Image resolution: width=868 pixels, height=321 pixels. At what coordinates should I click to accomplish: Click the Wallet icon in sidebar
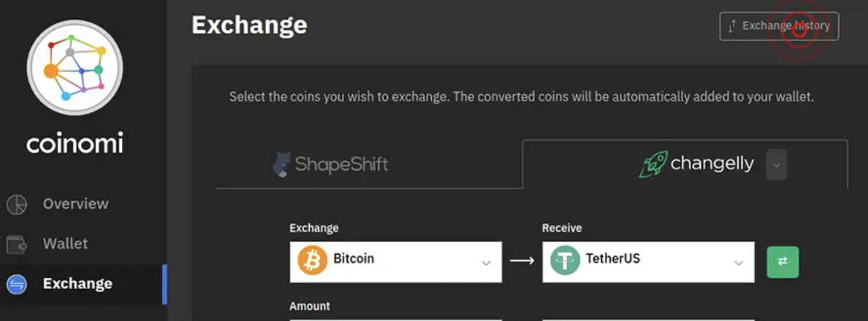16,244
